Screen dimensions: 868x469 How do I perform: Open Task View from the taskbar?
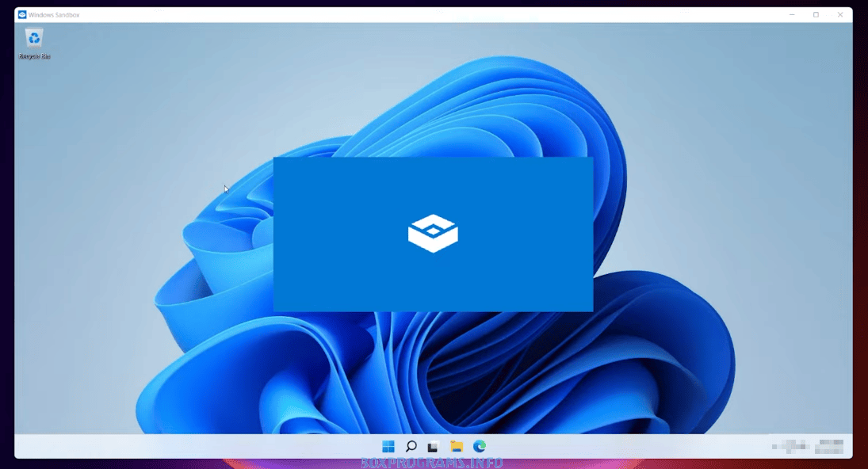(433, 447)
